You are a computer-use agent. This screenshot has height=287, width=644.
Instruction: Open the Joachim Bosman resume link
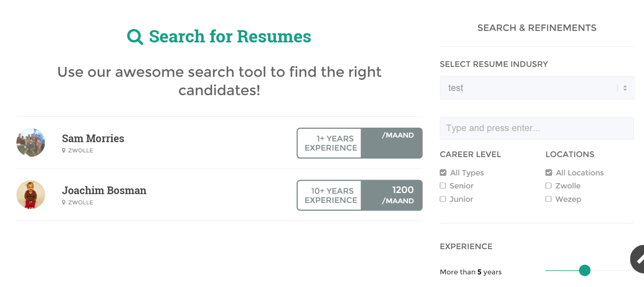pos(104,190)
